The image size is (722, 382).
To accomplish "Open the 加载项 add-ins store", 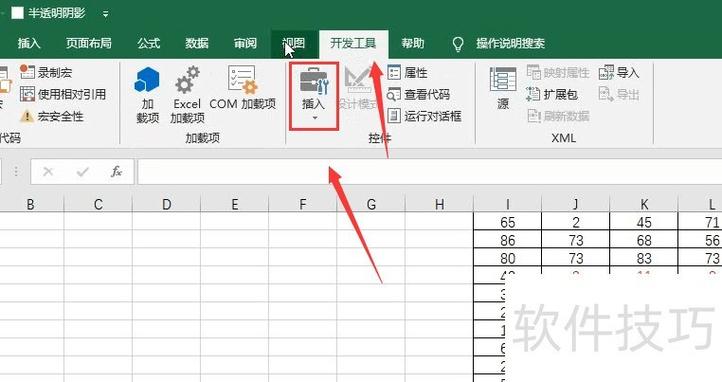I will [147, 95].
